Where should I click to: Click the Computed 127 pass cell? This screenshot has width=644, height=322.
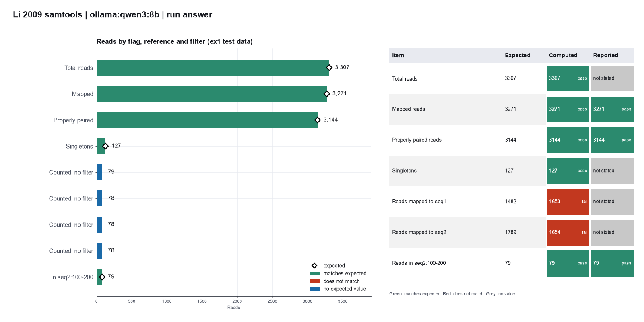(568, 171)
